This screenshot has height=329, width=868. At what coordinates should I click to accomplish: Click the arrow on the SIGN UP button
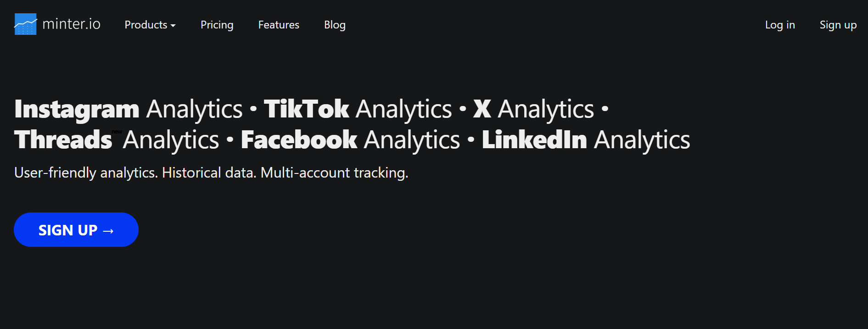pyautogui.click(x=108, y=230)
